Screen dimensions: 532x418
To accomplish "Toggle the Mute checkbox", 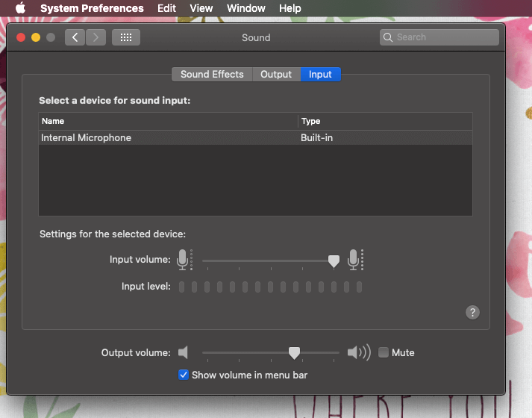I will 384,352.
